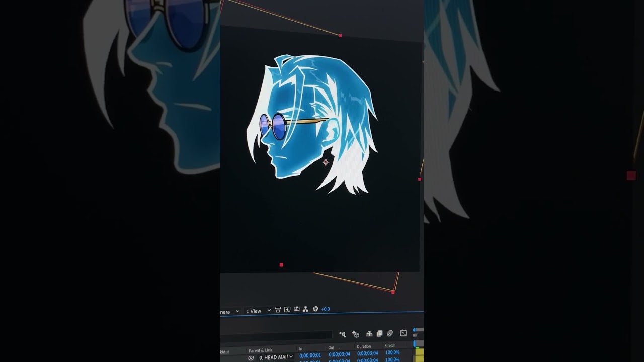This screenshot has width=644, height=362.
Task: Click the Out column header
Action: (331, 347)
